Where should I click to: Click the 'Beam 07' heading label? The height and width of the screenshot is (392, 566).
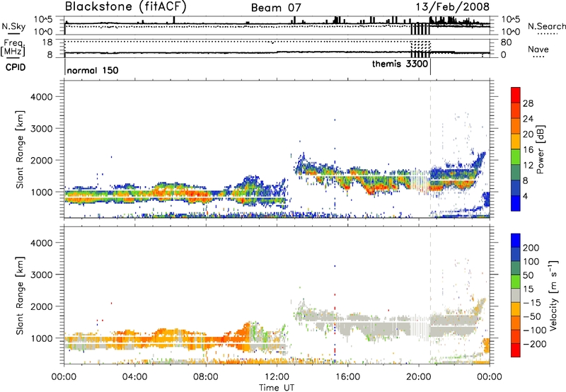pos(276,8)
